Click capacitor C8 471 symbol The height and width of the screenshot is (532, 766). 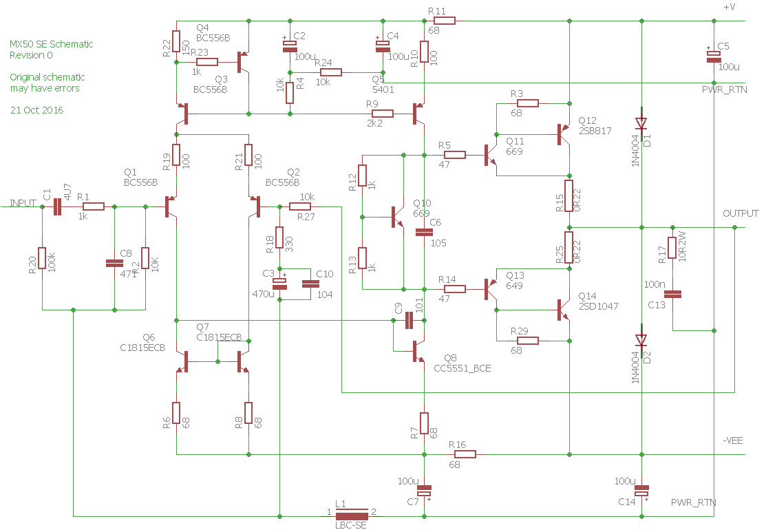114,264
